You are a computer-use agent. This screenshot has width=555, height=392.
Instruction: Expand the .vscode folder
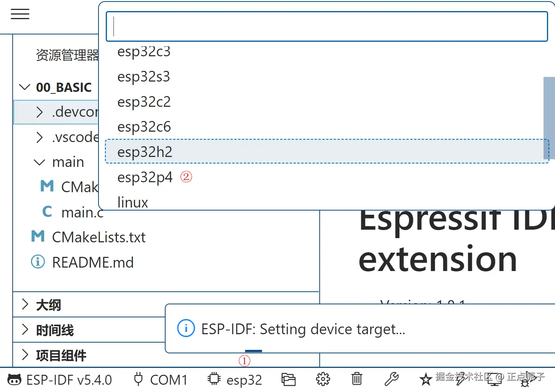point(39,137)
